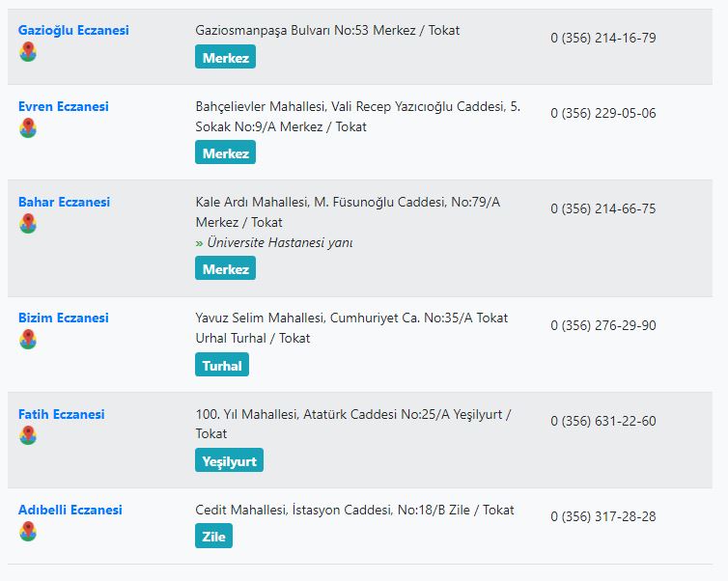The width and height of the screenshot is (728, 581).
Task: Open map pin for Fatih Eczanesi
Action: 28,435
